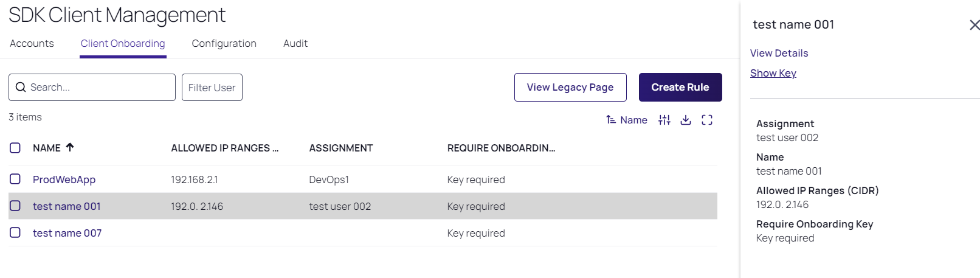Open the Configuration tab
980x278 pixels.
[x=224, y=44]
